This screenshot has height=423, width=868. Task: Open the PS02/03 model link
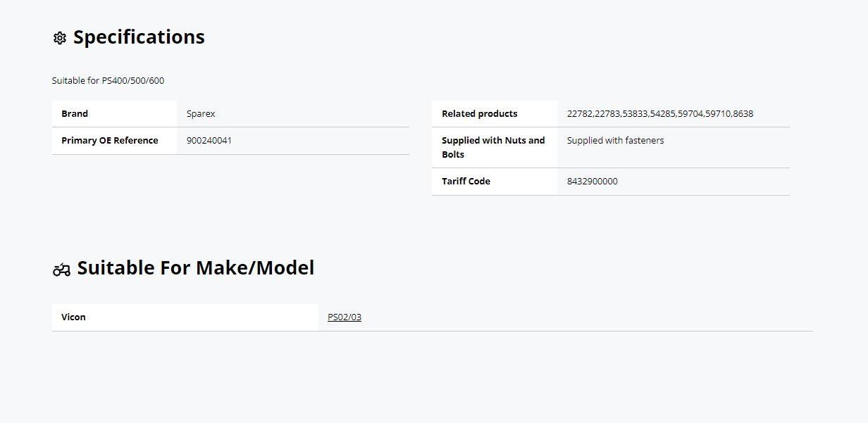coord(345,317)
